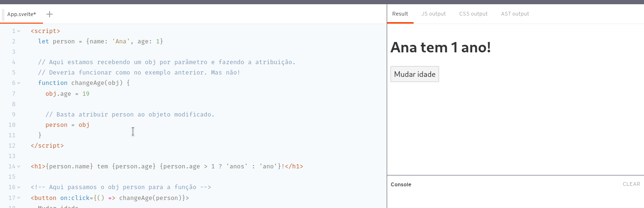This screenshot has width=644, height=208.
Task: Click the '// Aqui estamos recebendo um obj' comment
Action: 167,62
